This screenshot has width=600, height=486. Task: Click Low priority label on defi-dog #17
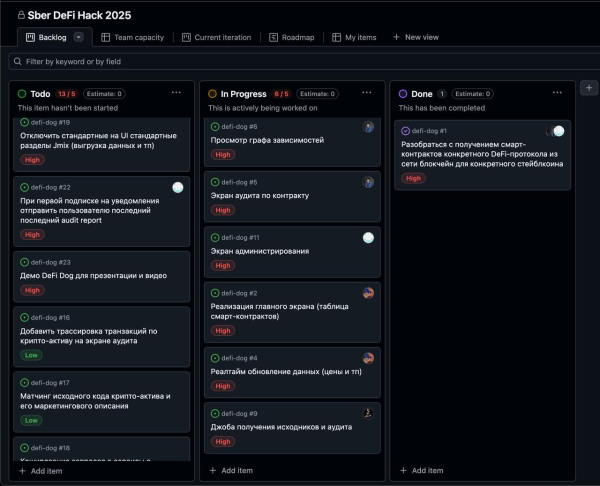pos(31,421)
